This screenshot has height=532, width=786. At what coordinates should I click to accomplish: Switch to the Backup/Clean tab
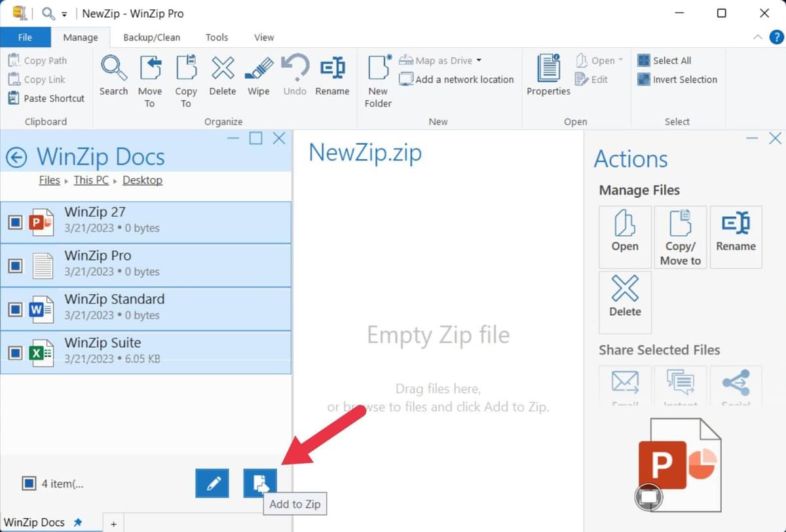click(x=151, y=37)
